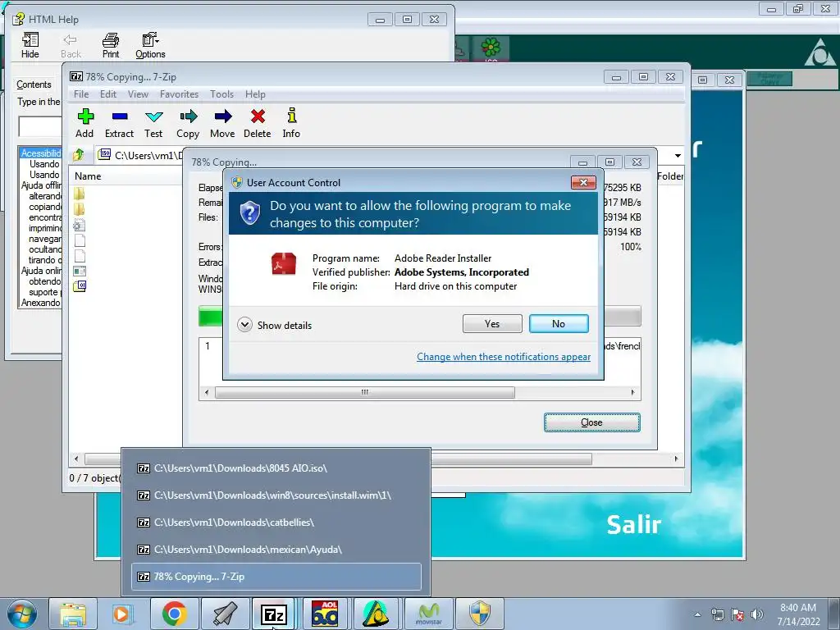Screen dimensions: 840x630
Task: Expand Show details in User Account Control
Action: click(x=274, y=325)
